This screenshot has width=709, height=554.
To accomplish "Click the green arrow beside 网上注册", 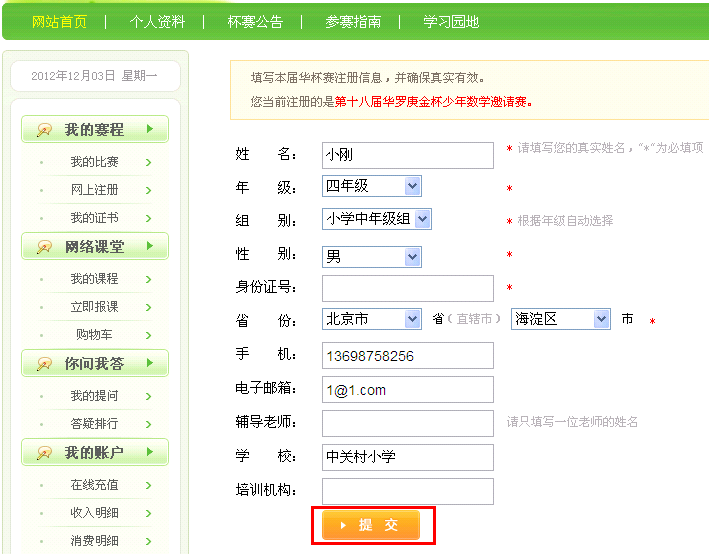I will [148, 190].
